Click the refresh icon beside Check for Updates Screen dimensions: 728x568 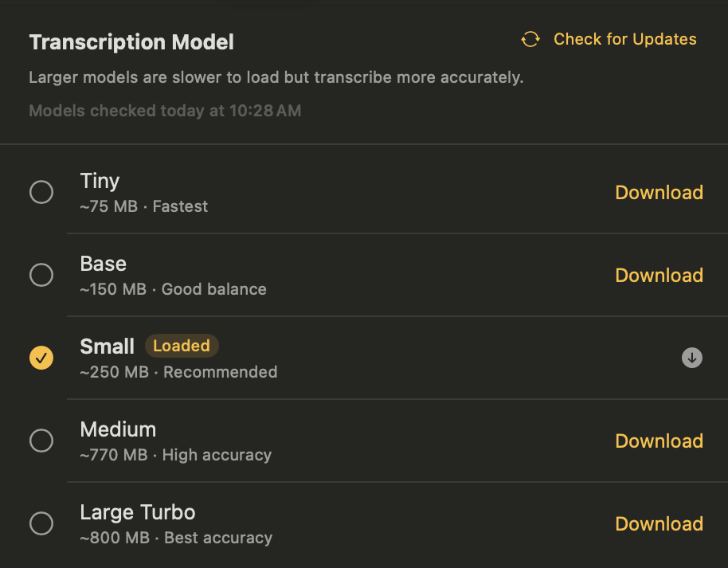point(530,38)
